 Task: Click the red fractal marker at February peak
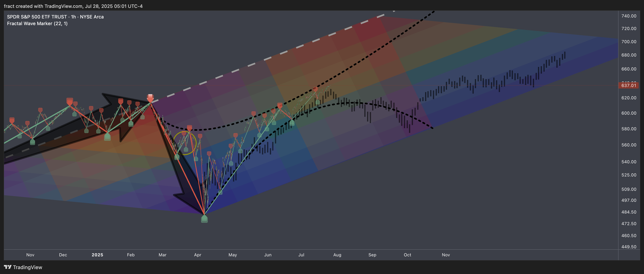(150, 98)
